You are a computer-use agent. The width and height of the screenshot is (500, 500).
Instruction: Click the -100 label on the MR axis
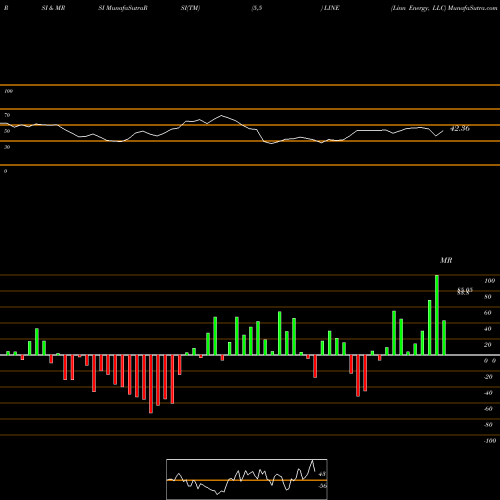490,441
